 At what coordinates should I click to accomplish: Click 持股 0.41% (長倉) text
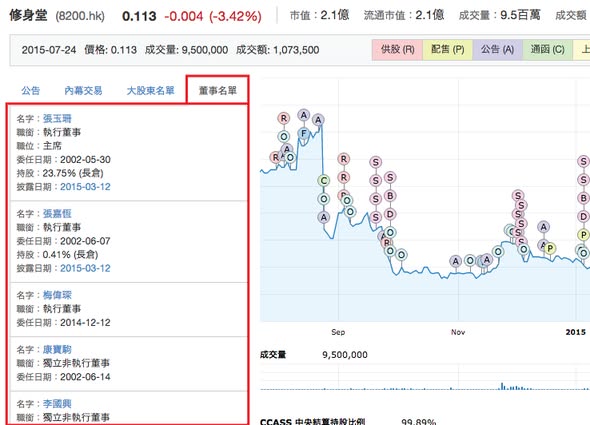click(57, 254)
